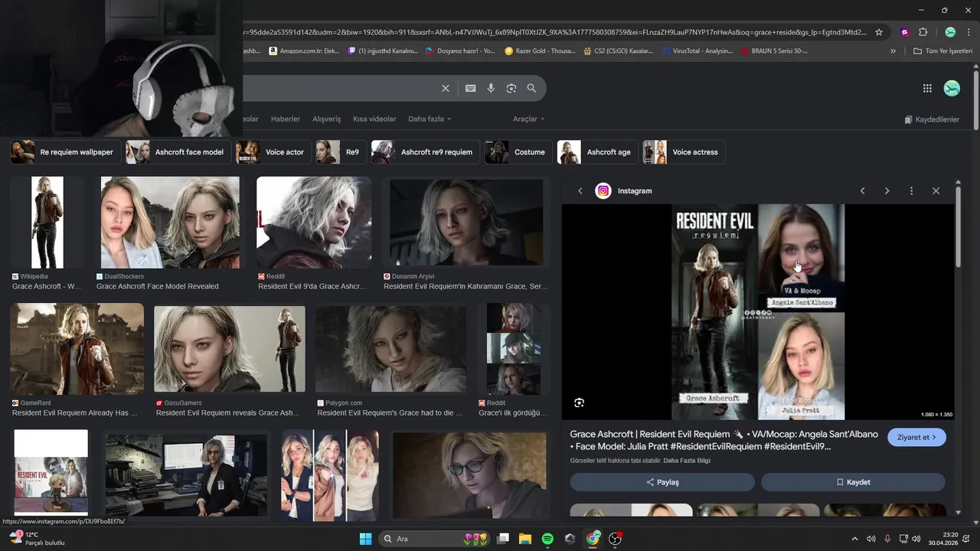Open the Tüm Yer İşaretleri bookmarks folder
Screen dimensions: 980x551
(942, 51)
